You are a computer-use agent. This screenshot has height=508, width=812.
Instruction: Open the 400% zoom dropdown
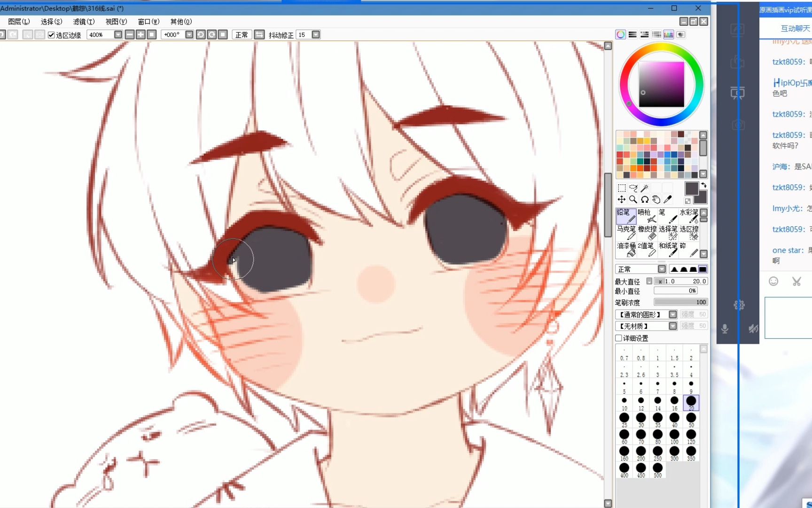pos(118,34)
